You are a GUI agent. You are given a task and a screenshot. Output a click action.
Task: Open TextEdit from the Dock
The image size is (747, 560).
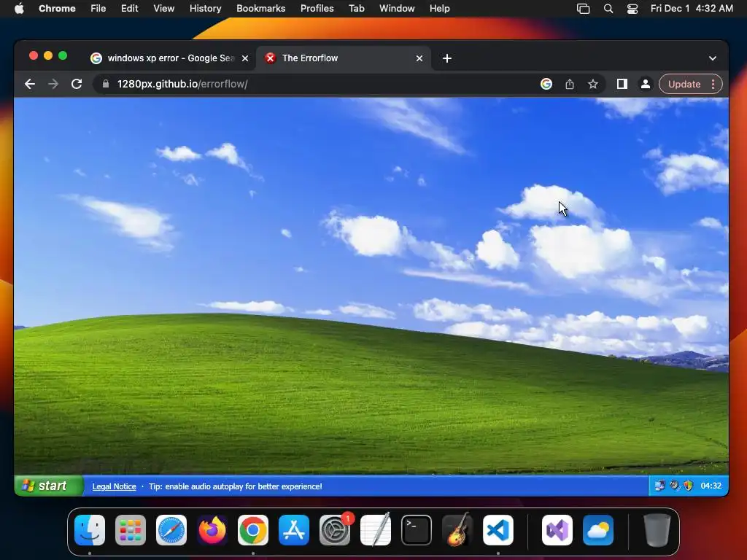(x=376, y=529)
